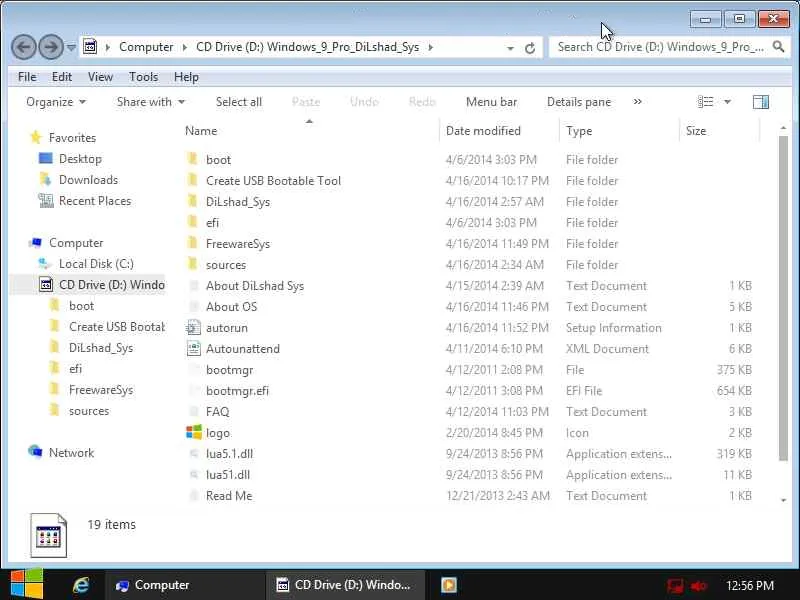Click the Back navigation arrow
This screenshot has height=600, width=800.
click(23, 47)
